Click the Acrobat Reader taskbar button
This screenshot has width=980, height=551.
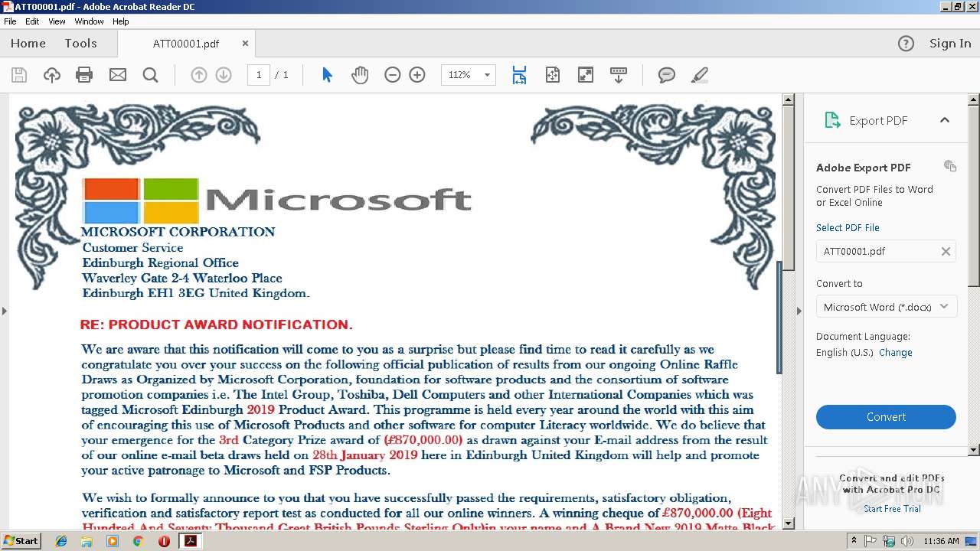tap(190, 541)
